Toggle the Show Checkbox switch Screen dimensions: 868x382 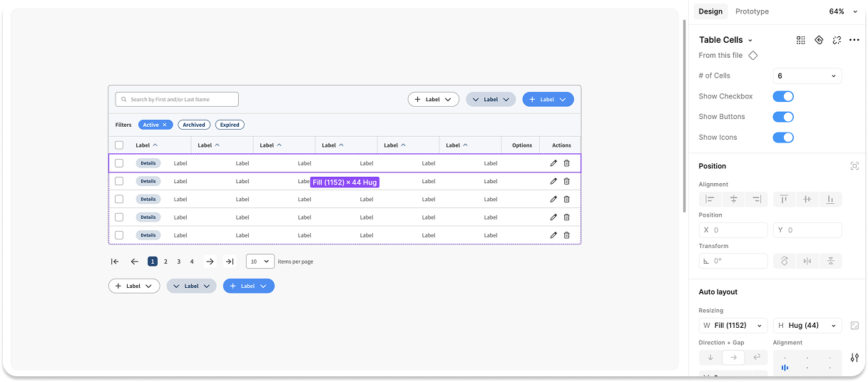[783, 96]
